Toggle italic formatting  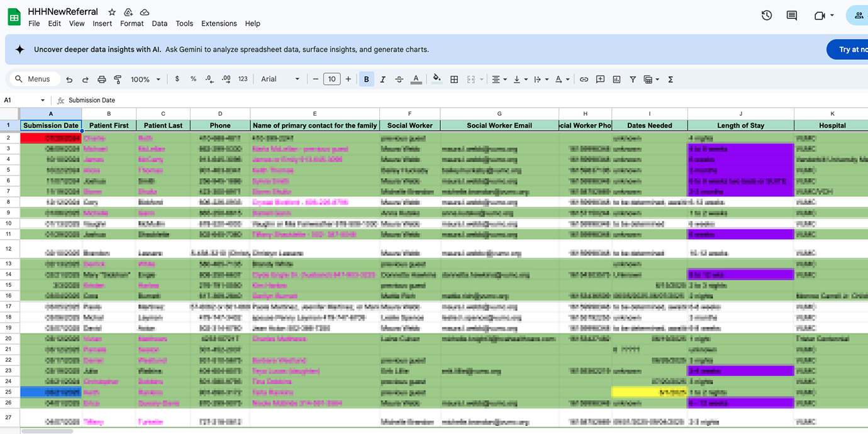point(382,79)
